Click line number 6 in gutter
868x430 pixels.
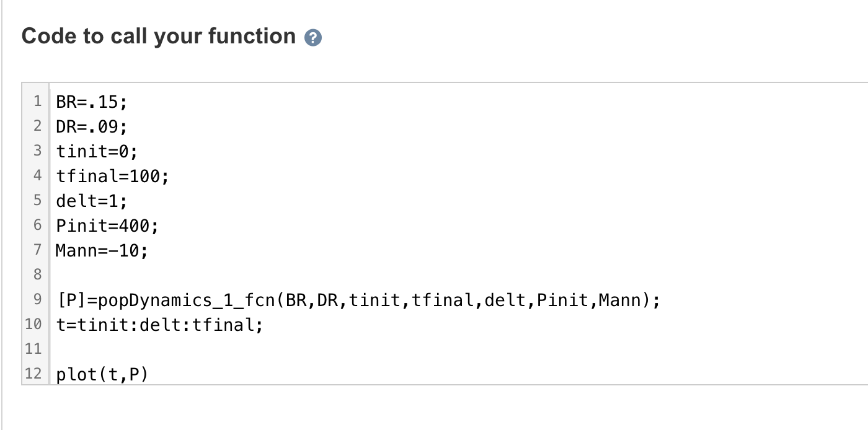[x=37, y=226]
